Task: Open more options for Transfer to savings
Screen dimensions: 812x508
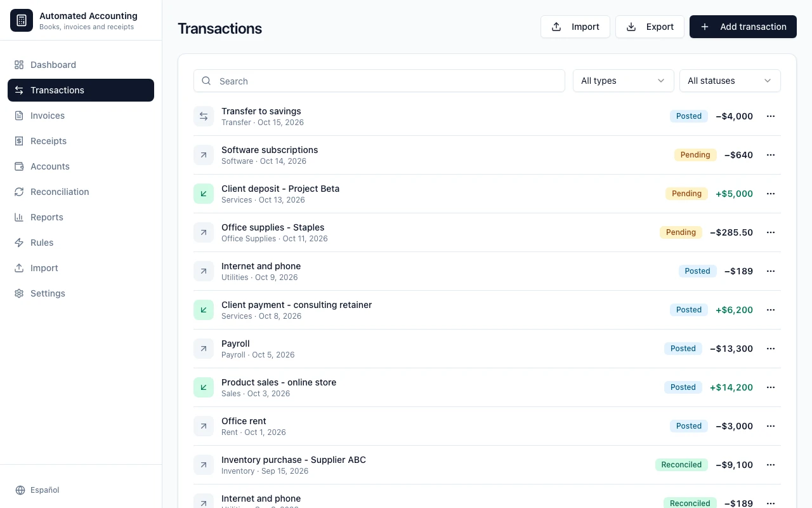Action: 771,116
